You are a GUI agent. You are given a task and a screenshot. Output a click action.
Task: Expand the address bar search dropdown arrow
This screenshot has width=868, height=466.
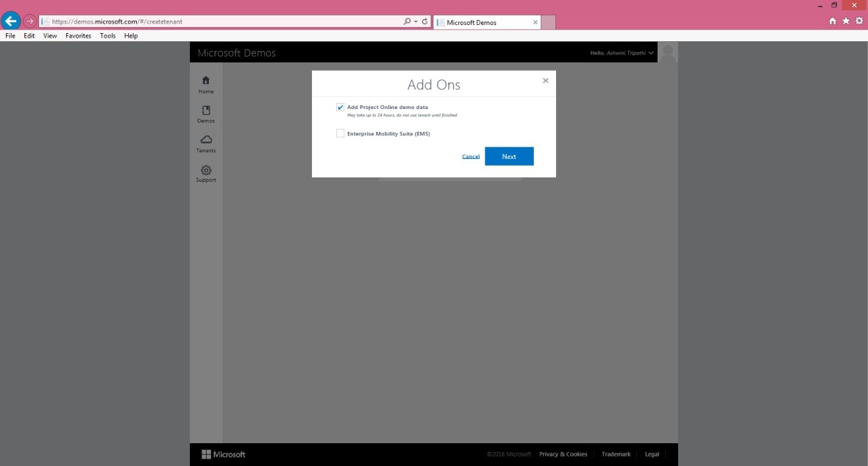416,22
